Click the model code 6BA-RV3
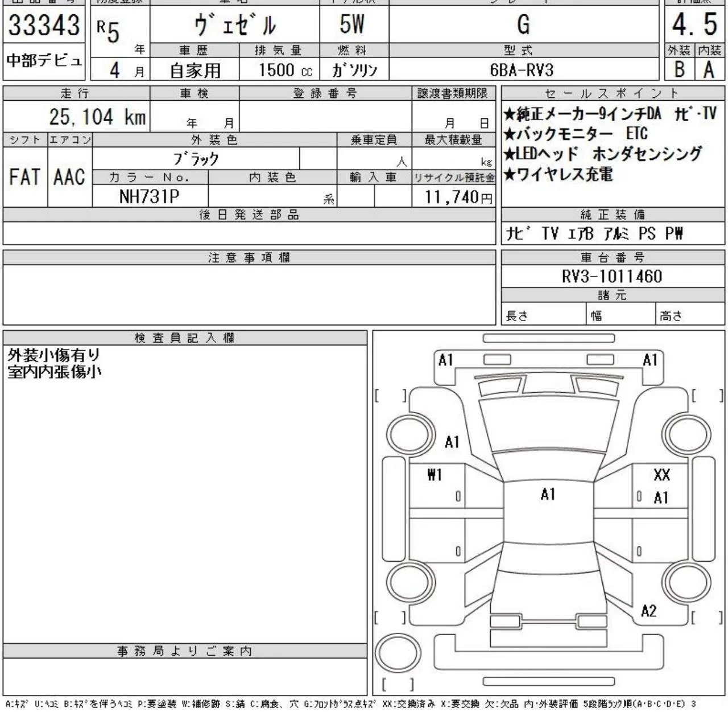Image resolution: width=728 pixels, height=712 pixels. click(x=522, y=70)
